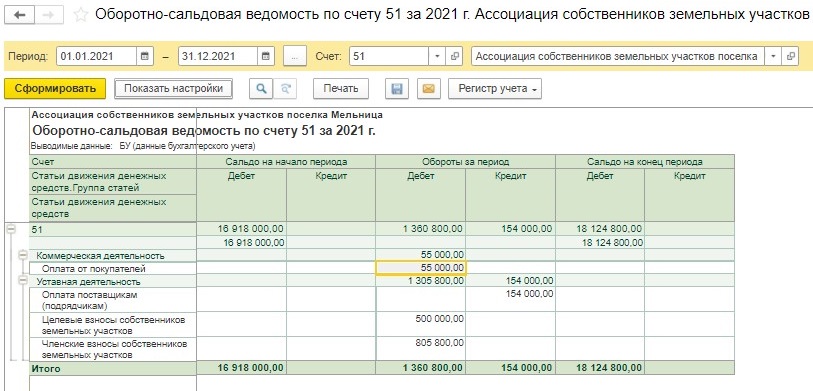Select Целевые взносы собственников row
The height and width of the screenshot is (391, 813).
pos(113,325)
